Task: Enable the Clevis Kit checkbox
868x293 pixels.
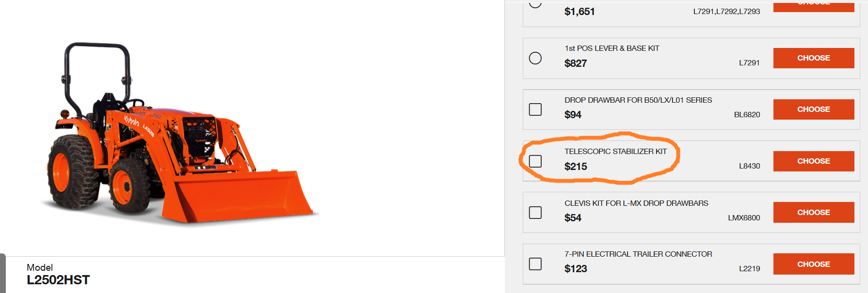Action: point(535,213)
